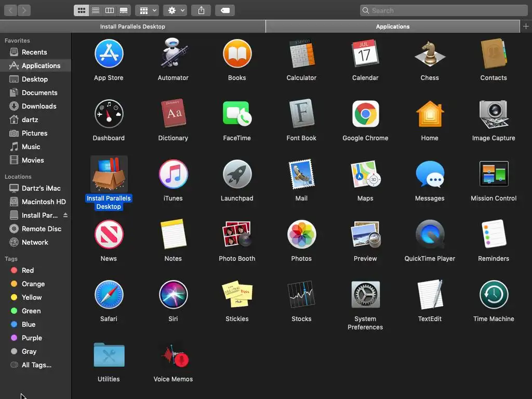Click the TextEdit app icon
The width and height of the screenshot is (532, 399).
(430, 295)
